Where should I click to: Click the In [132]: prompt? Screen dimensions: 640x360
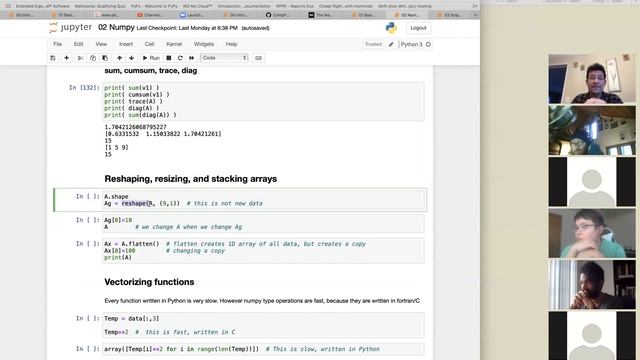84,87
